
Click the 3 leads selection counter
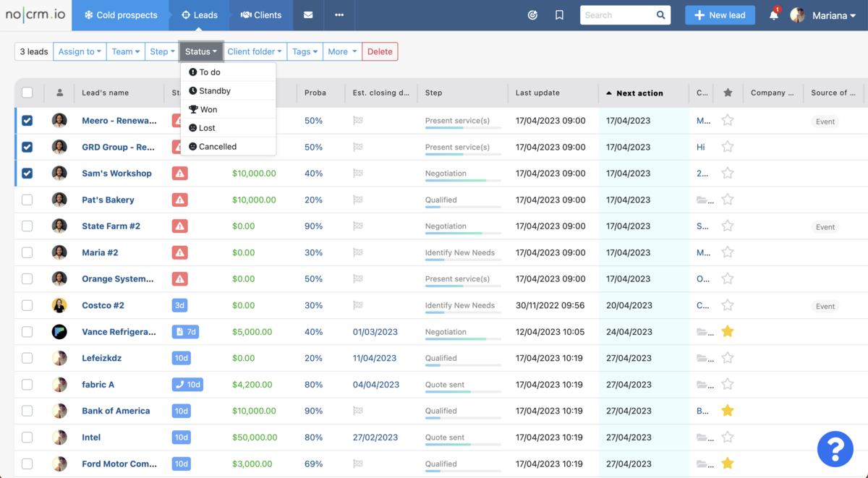34,51
